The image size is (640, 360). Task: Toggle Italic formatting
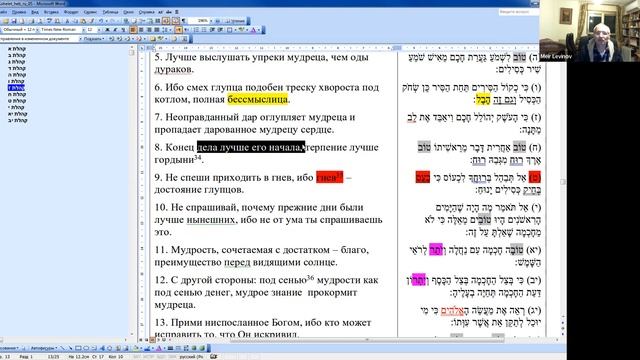[x=116, y=29]
